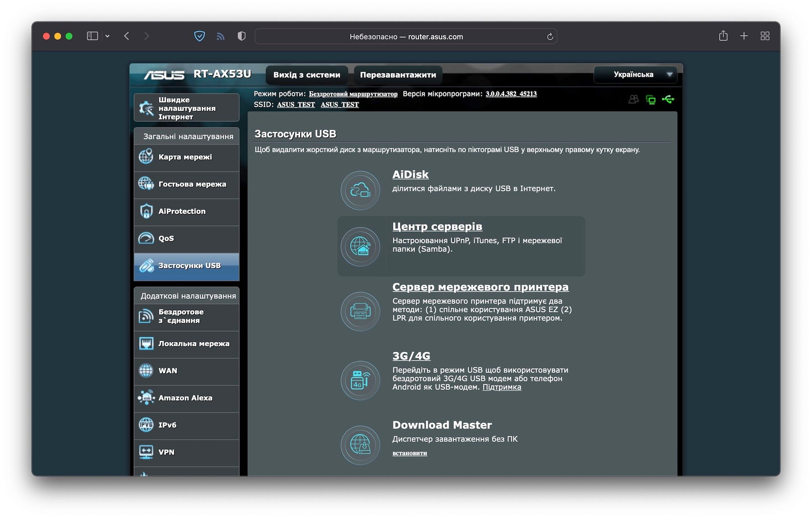Reload the page with the refresh icon
The width and height of the screenshot is (812, 518).
pyautogui.click(x=550, y=36)
